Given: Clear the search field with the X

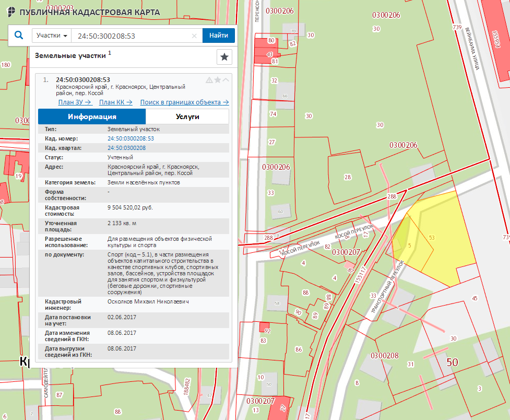Looking at the screenshot, I should click(x=194, y=36).
